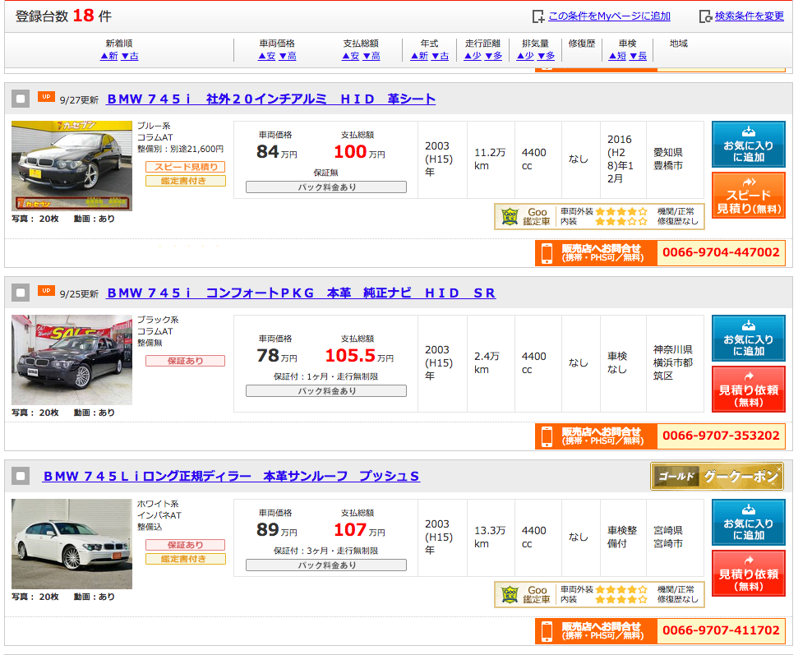Image resolution: width=812 pixels, height=655 pixels.
Task: Click phone number 0066-9704-447002
Action: point(721,252)
